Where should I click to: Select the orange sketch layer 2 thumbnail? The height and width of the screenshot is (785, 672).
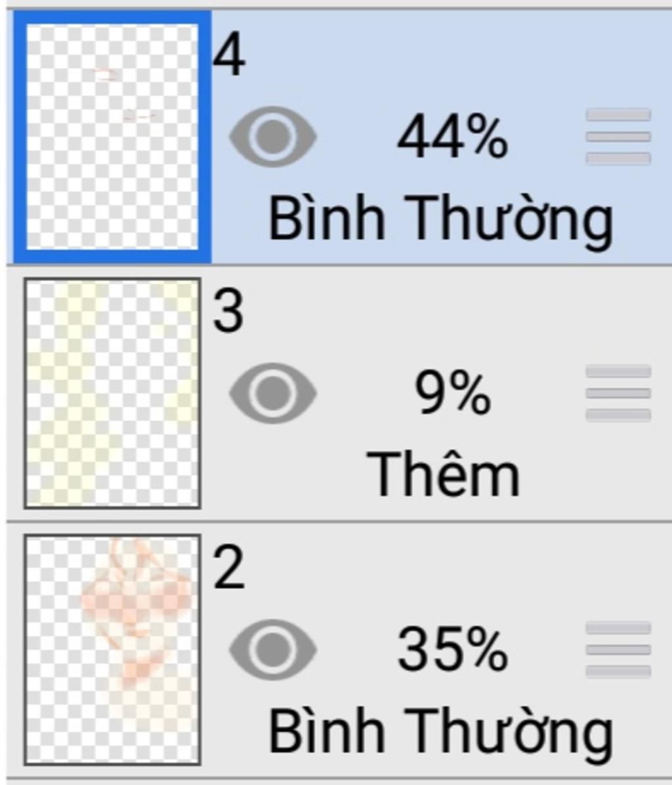coord(112,648)
